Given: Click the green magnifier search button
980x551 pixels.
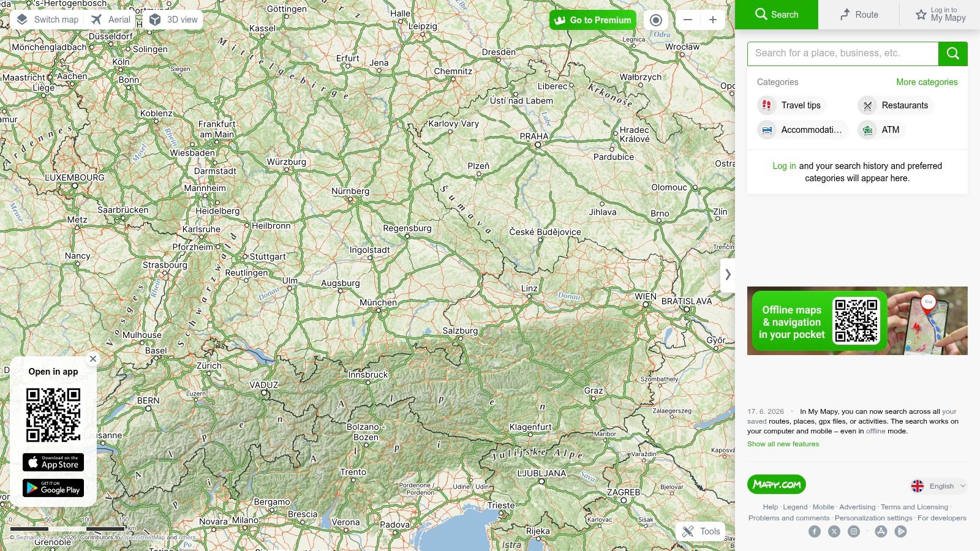Looking at the screenshot, I should tap(953, 54).
